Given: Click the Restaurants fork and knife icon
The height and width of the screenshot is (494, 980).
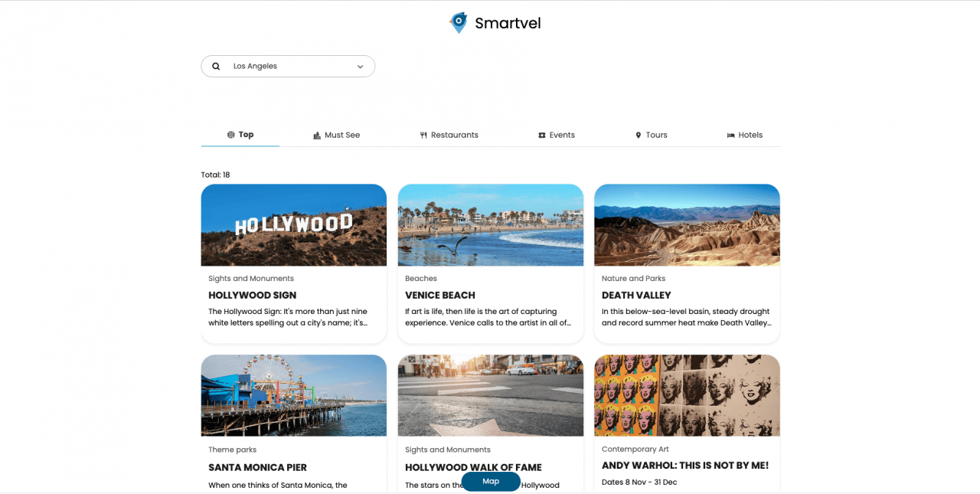Looking at the screenshot, I should click(x=423, y=136).
